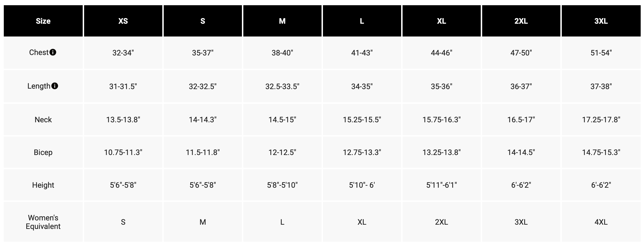Click the Size header cell
The width and height of the screenshot is (644, 246).
(43, 21)
